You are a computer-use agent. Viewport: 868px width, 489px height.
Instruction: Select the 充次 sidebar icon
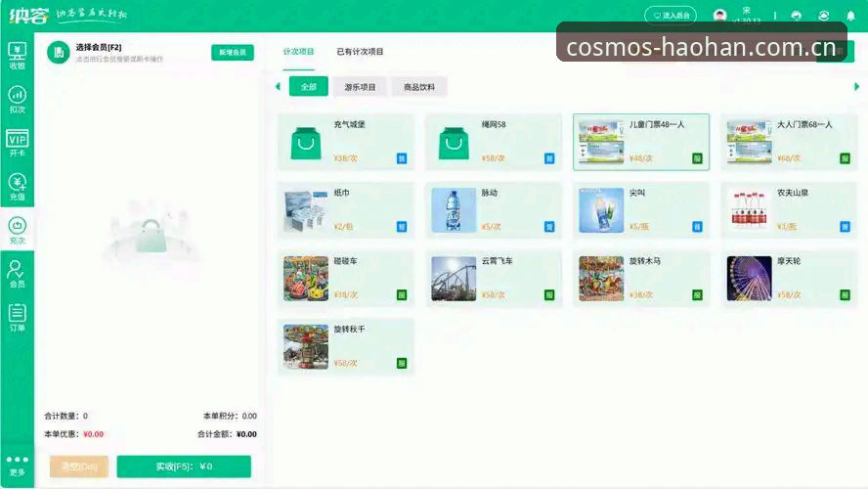click(x=18, y=231)
